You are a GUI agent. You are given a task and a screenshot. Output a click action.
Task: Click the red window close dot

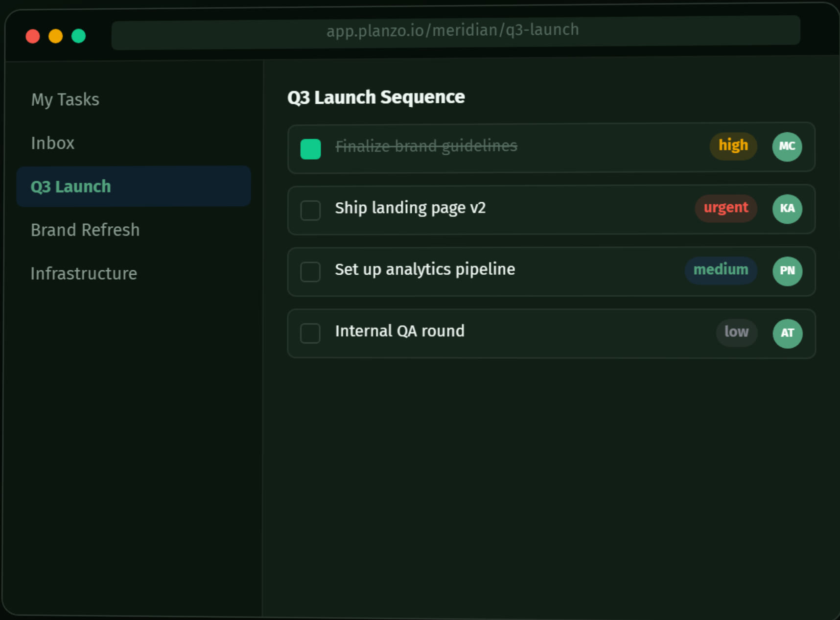(x=33, y=36)
